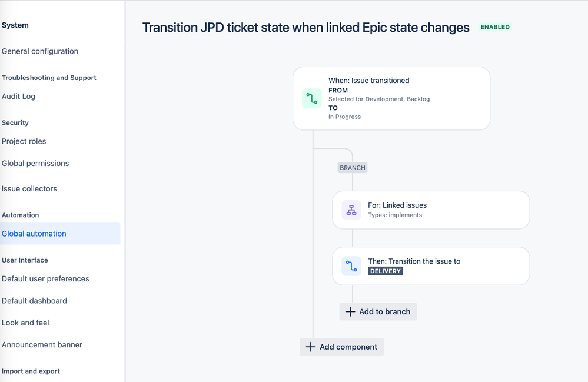Select the 'When: Issue transitioned' trigger card
Image resolution: width=588 pixels, height=382 pixels.
391,98
